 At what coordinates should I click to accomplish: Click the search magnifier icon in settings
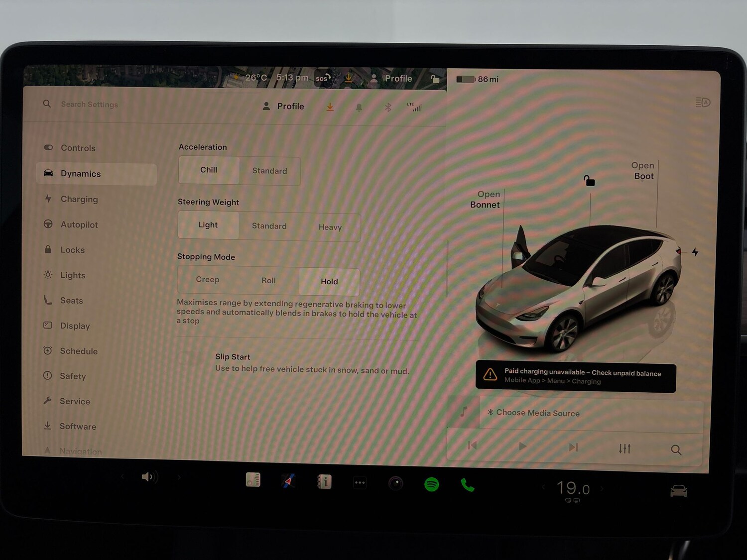pos(47,104)
